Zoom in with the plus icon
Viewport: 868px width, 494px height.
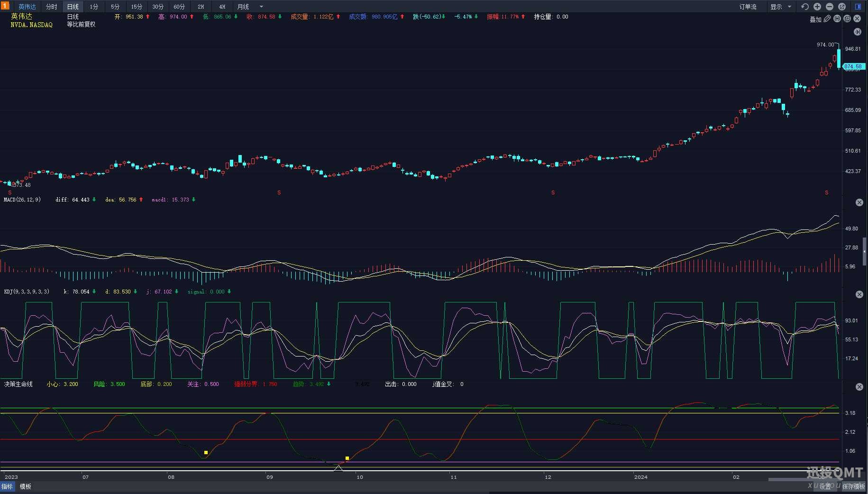817,7
